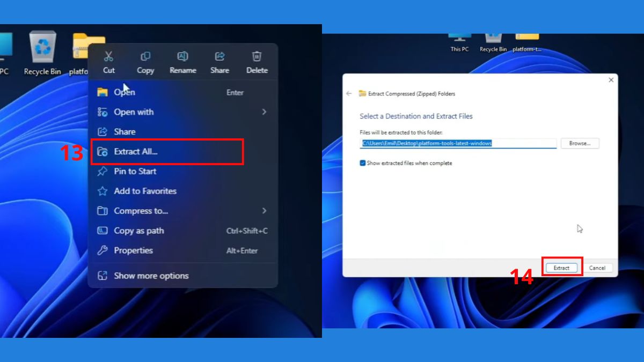Image resolution: width=644 pixels, height=362 pixels.
Task: Click the Browse... button
Action: click(x=580, y=143)
